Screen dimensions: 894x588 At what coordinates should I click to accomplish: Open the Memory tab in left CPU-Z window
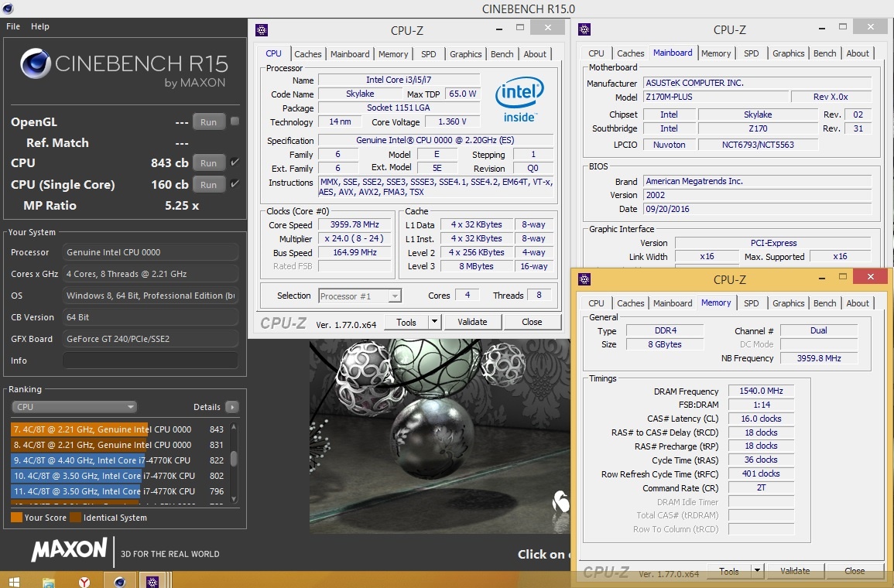(x=393, y=54)
